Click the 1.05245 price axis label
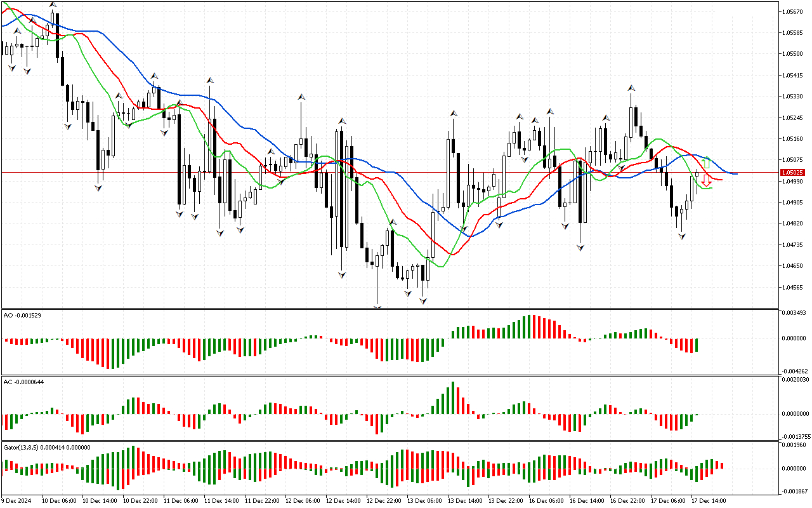 (x=792, y=117)
